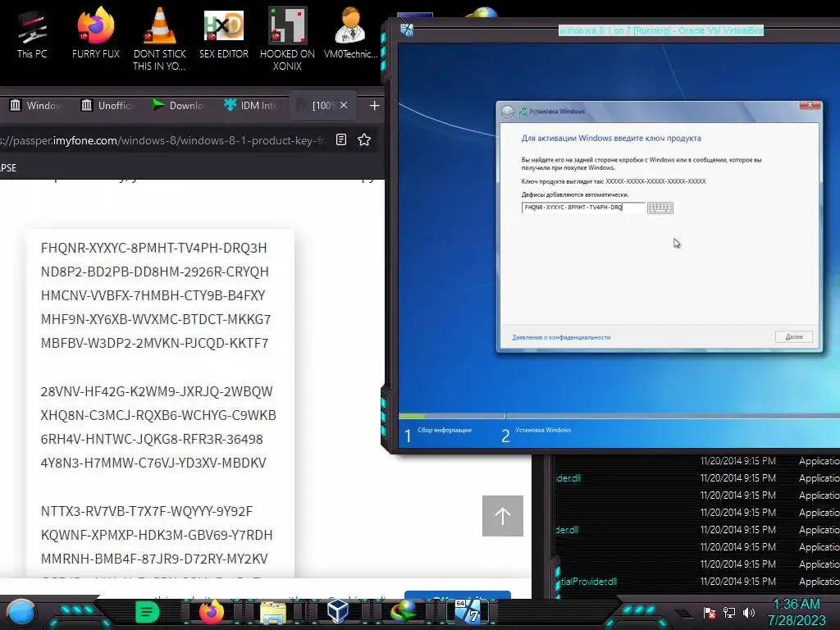
Task: Open a new browser tab with plus
Action: (x=374, y=106)
